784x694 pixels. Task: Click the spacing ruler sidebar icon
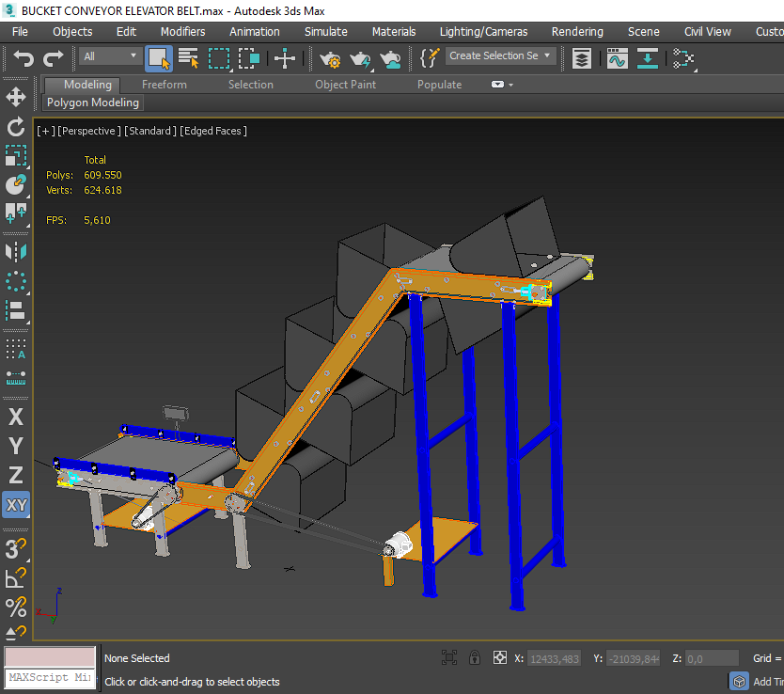[x=15, y=378]
